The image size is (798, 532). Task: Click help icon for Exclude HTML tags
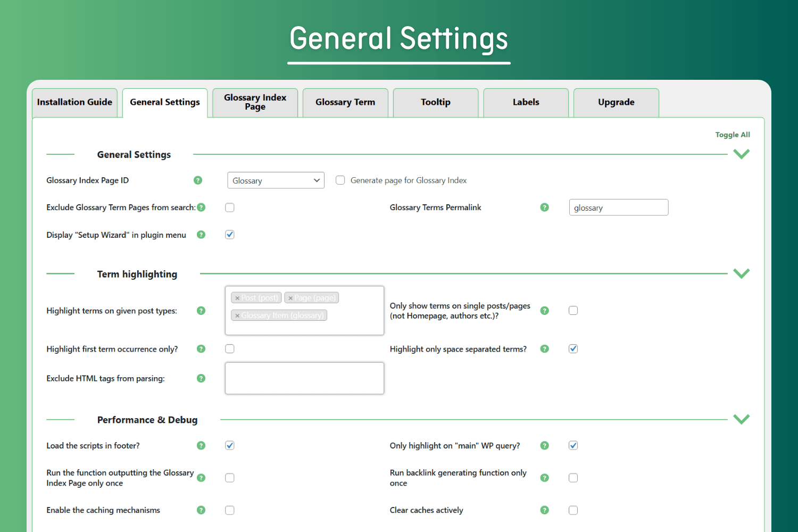pyautogui.click(x=201, y=378)
